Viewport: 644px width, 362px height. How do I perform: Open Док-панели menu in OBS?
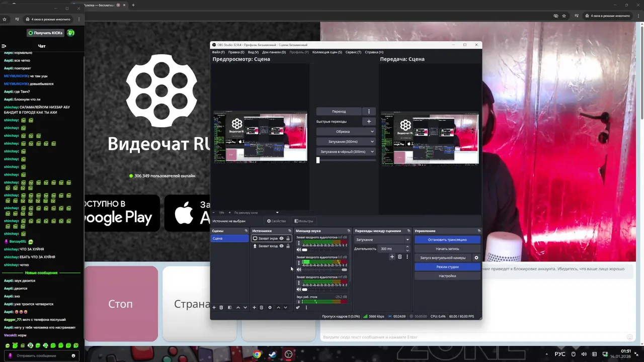(274, 52)
